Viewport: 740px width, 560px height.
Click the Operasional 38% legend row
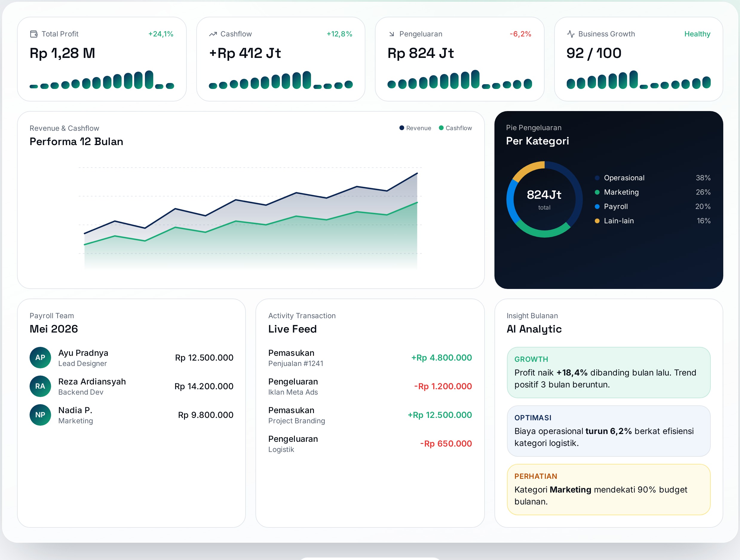click(x=652, y=178)
